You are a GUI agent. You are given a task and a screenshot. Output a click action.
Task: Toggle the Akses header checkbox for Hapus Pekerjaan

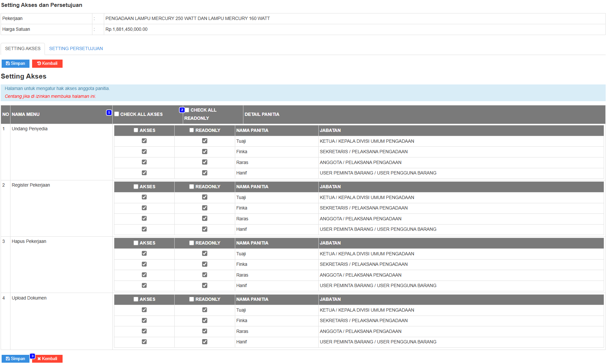(x=136, y=243)
